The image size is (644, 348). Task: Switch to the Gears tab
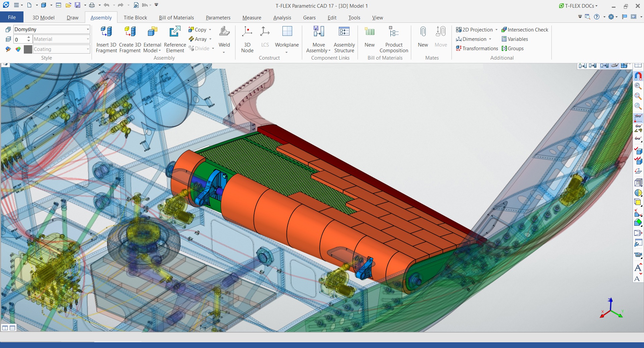[309, 17]
